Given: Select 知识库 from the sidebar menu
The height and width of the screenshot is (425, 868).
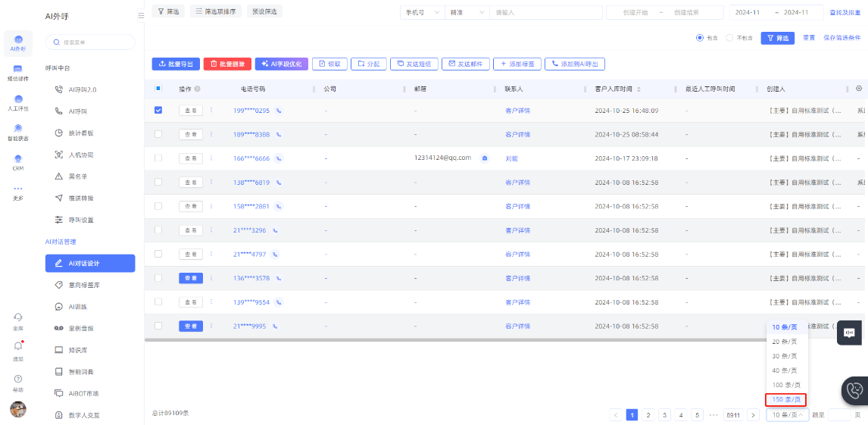Looking at the screenshot, I should click(x=79, y=350).
